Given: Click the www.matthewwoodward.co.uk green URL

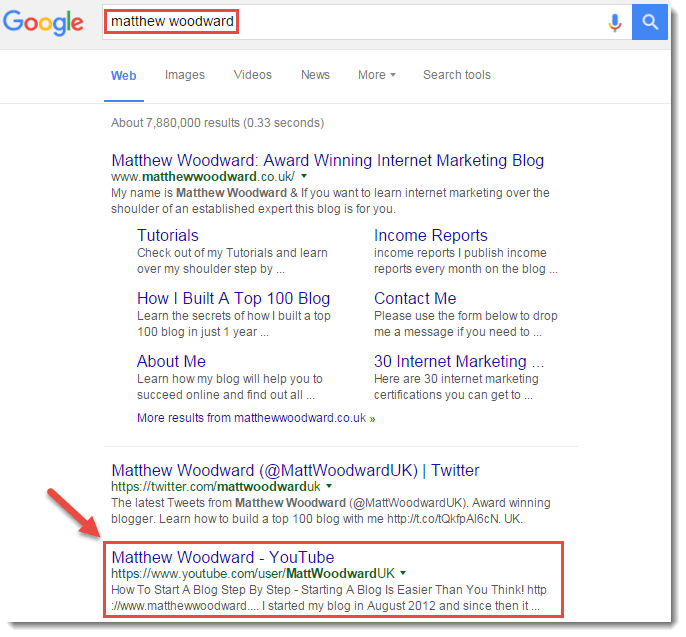Looking at the screenshot, I should (x=203, y=176).
